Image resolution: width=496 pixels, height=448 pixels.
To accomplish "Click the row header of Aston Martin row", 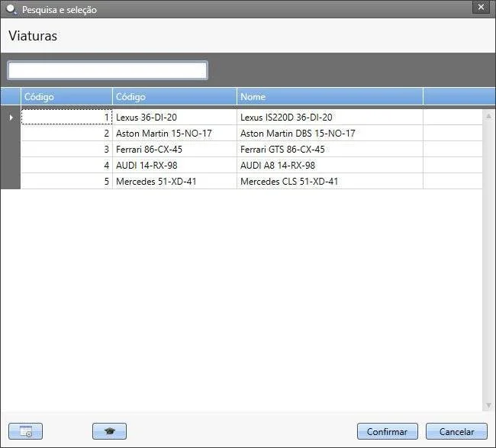I will pos(11,134).
